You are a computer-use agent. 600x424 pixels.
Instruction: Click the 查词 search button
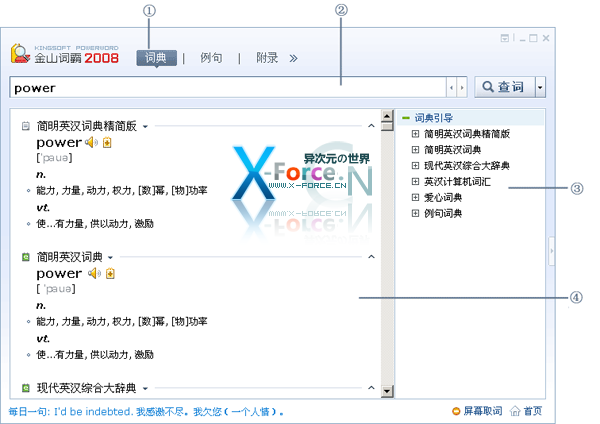point(505,87)
